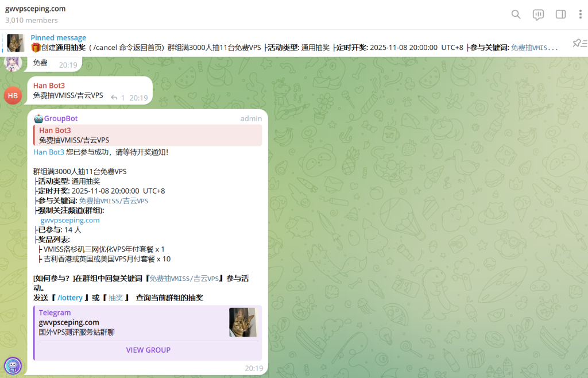Viewport: 588px width, 378px height.
Task: Click the 免费抽VMISS/吉云VPS keyword link
Action: pyautogui.click(x=114, y=200)
